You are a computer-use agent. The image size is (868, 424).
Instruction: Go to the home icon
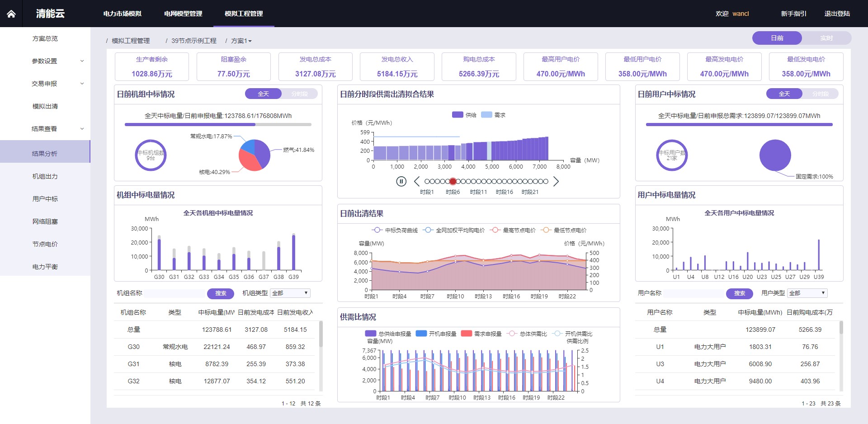(11, 14)
